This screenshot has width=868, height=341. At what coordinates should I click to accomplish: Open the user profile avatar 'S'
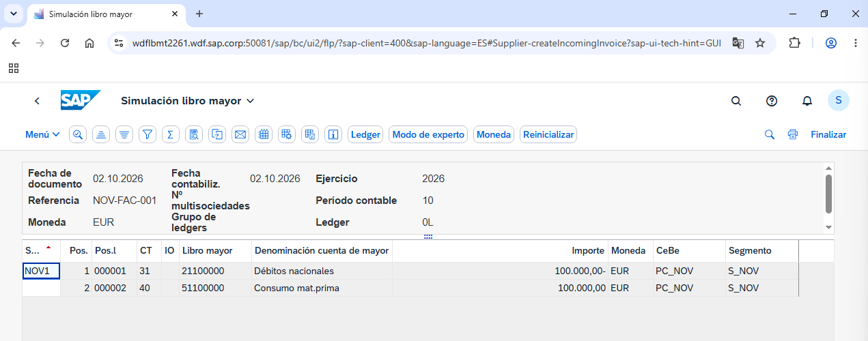click(x=839, y=100)
